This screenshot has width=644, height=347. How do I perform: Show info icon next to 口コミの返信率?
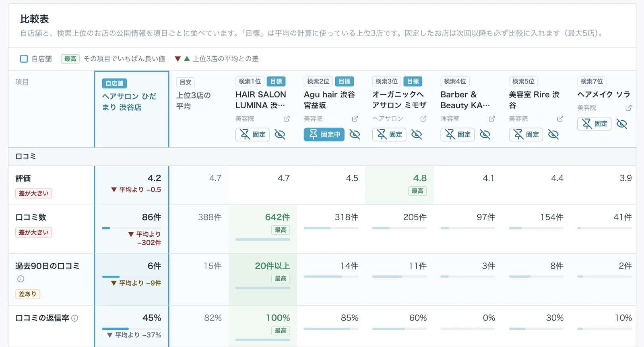[x=75, y=318]
